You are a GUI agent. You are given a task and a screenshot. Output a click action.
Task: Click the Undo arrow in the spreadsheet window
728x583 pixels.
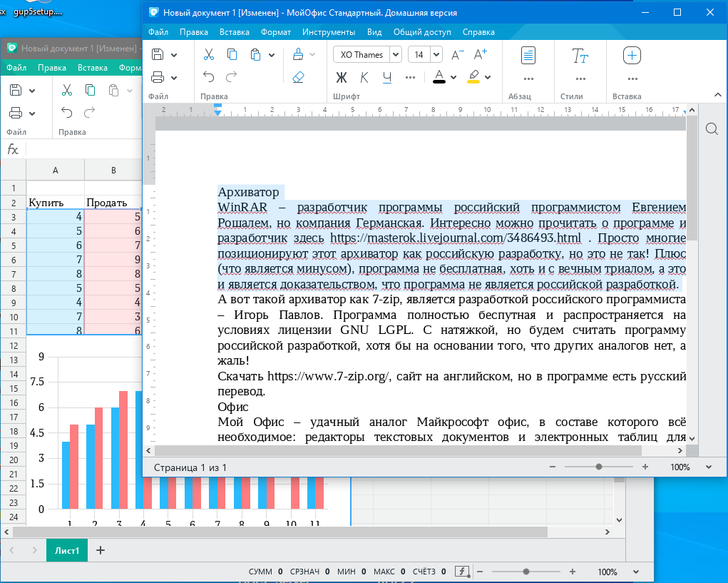click(67, 113)
